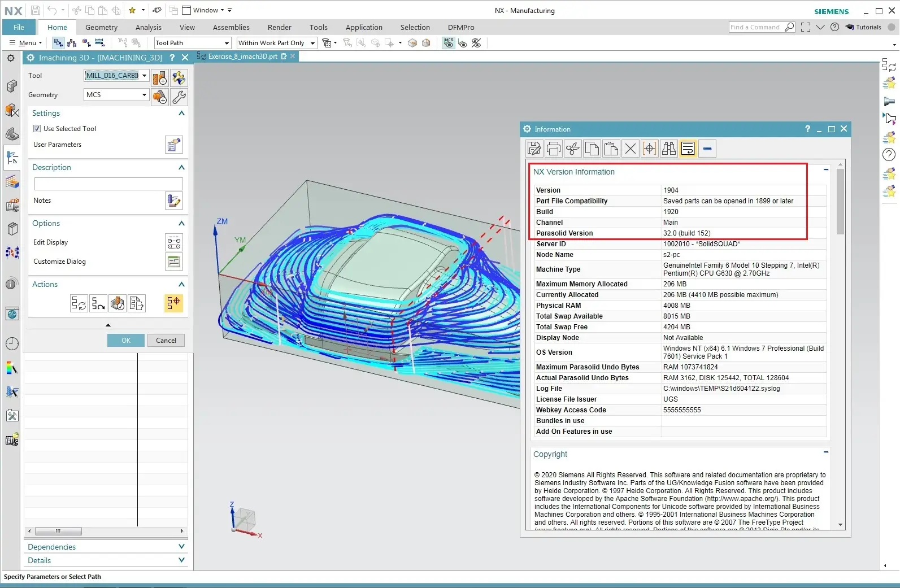Viewport: 900px width, 588px height.
Task: Open the User Parameters editor icon
Action: coord(174,145)
